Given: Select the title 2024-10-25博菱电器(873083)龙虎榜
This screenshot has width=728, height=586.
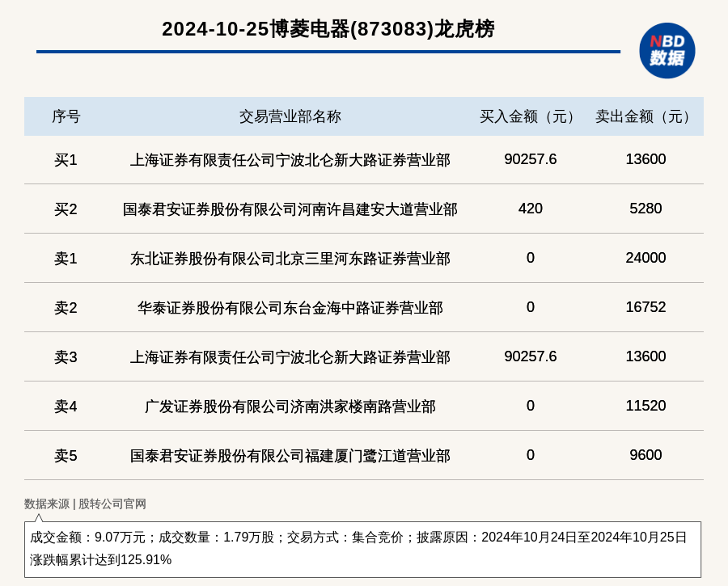Looking at the screenshot, I should coord(328,29).
